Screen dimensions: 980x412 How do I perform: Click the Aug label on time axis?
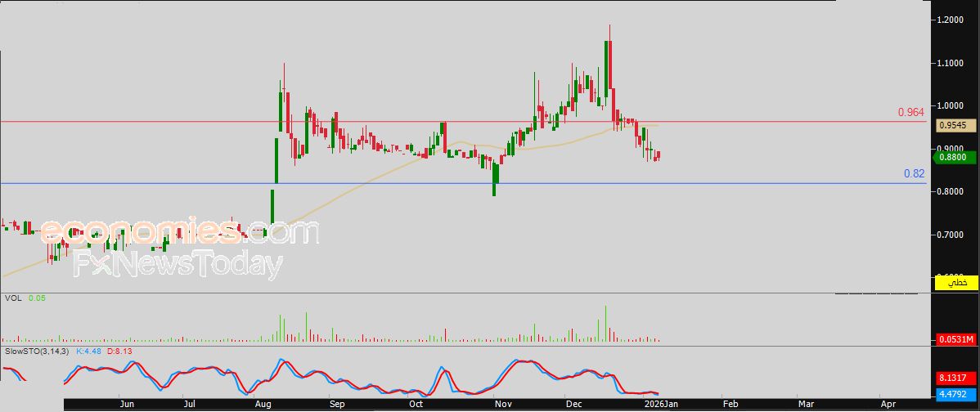pos(263,404)
